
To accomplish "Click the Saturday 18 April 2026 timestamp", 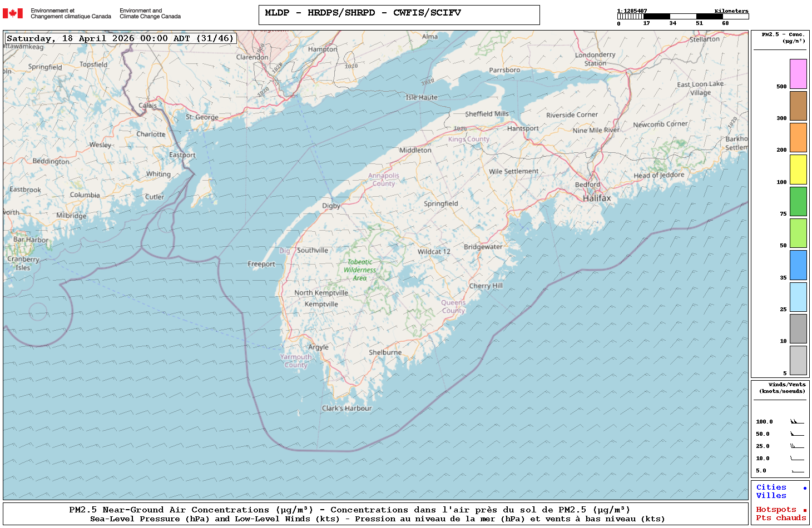I will pyautogui.click(x=120, y=38).
